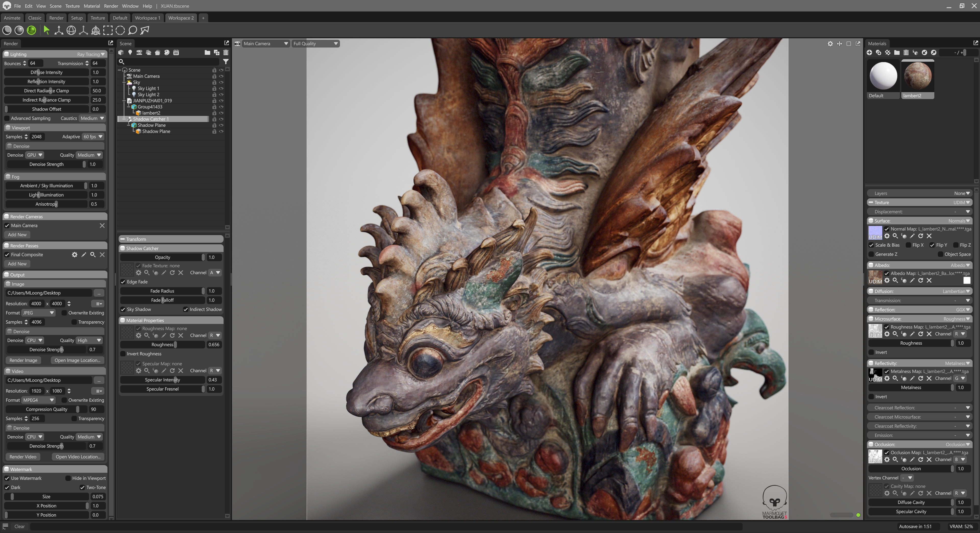Open the image Format JPEG dropdown
980x533 pixels.
38,313
